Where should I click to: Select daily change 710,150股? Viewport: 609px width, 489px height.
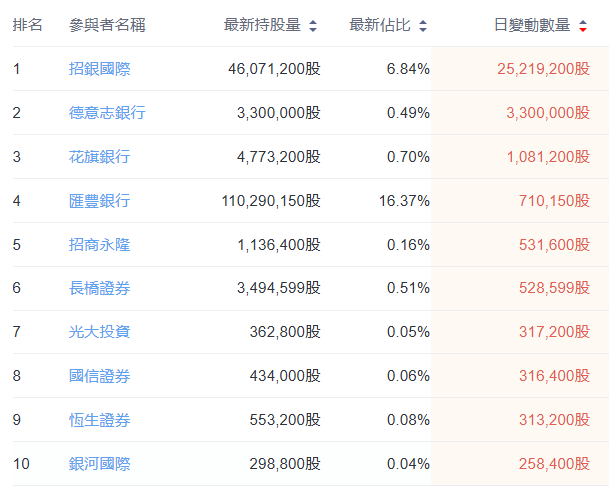click(x=555, y=201)
